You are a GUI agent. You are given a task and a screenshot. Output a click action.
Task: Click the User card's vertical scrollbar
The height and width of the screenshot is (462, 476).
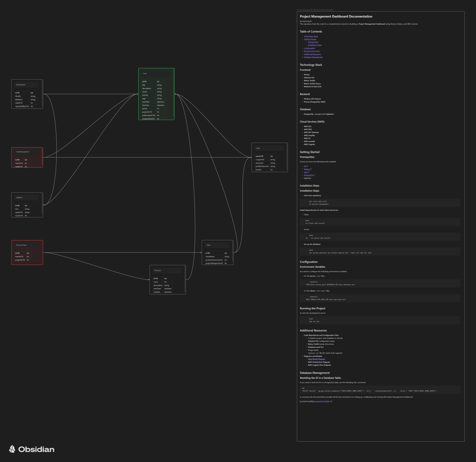point(287,157)
